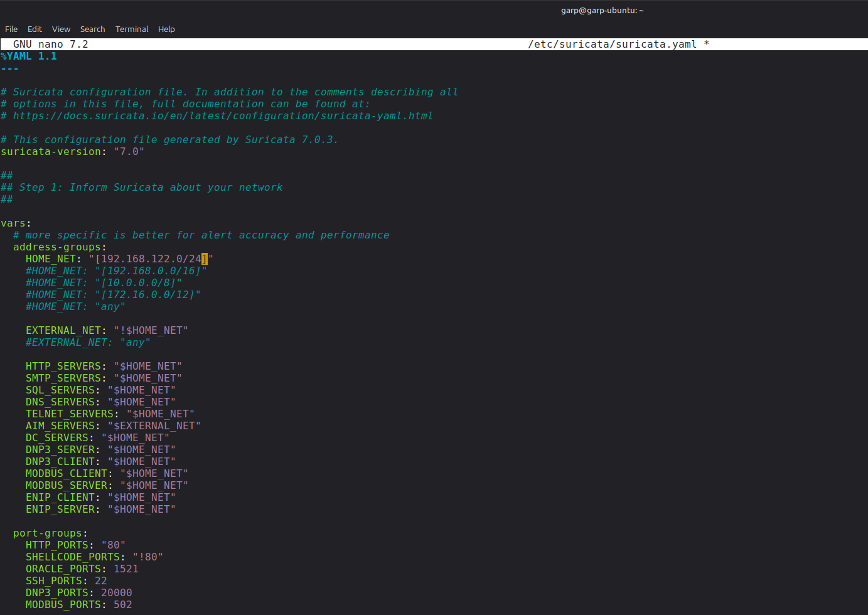
Task: Click the 'Suricata configuration file' comment line
Action: [230, 92]
